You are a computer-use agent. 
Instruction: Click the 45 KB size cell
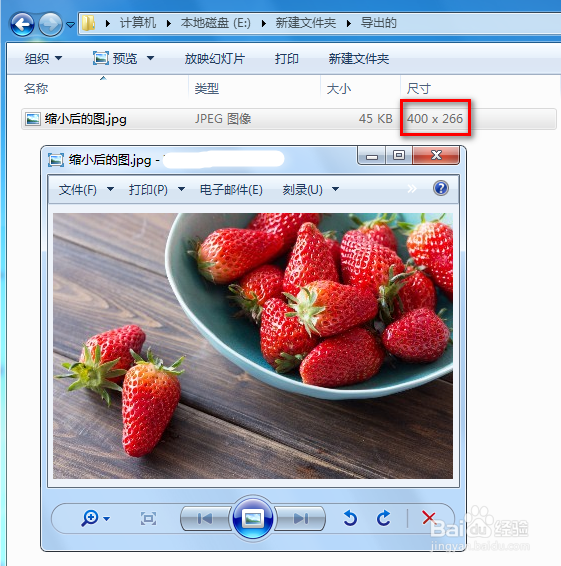tap(375, 119)
